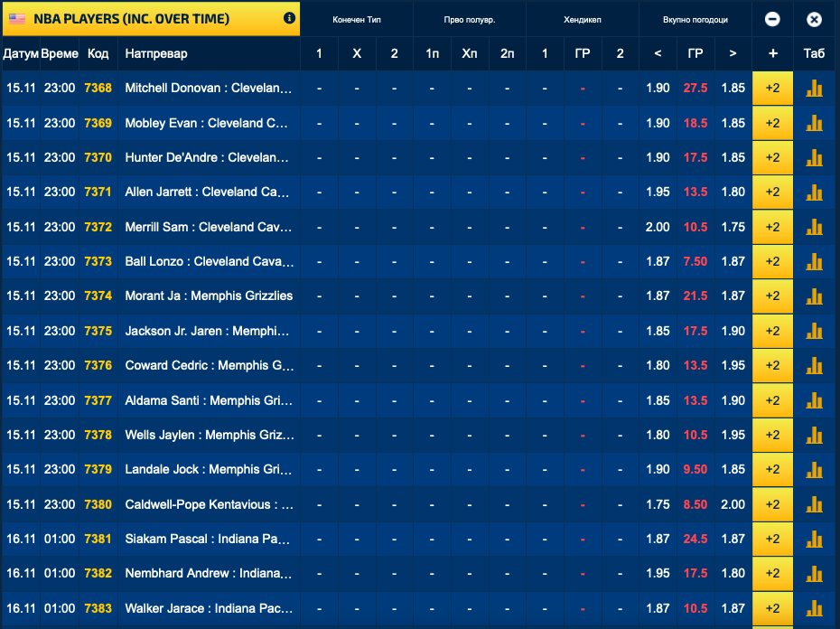Select under odds 1.90 for Mitchell Donovan
This screenshot has height=629, width=840.
point(658,89)
